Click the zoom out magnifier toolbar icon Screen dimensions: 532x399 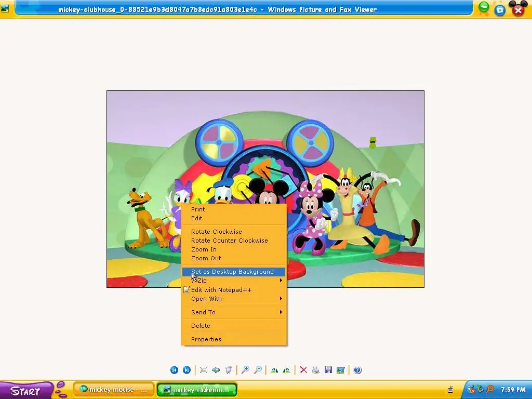pyautogui.click(x=258, y=370)
